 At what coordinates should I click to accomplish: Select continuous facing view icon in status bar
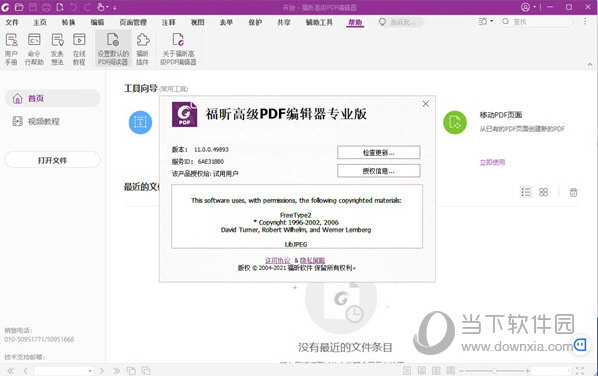click(x=451, y=371)
